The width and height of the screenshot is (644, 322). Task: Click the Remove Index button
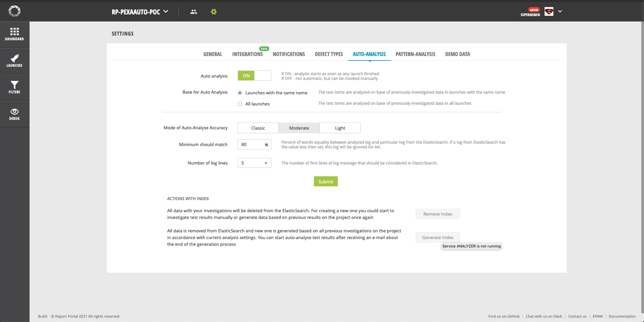[x=438, y=214]
